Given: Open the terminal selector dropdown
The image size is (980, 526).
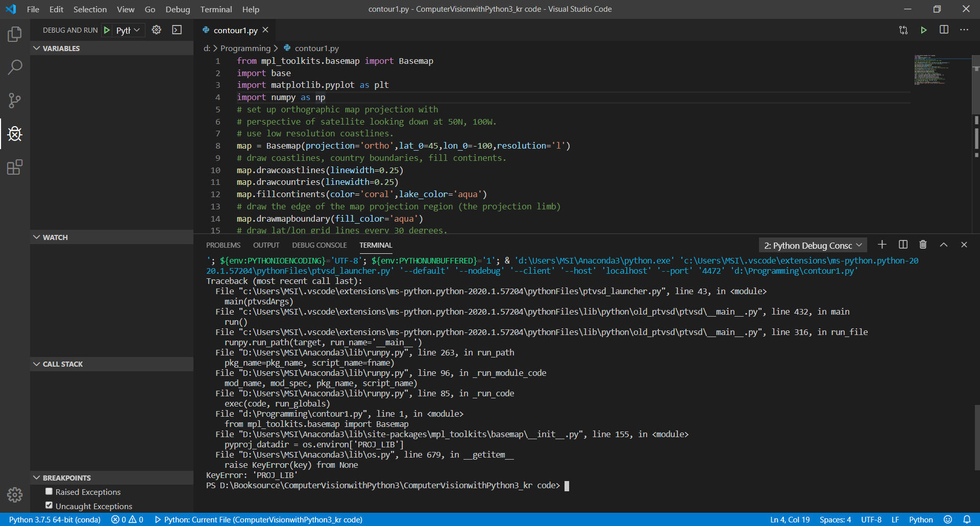Looking at the screenshot, I should tap(813, 246).
